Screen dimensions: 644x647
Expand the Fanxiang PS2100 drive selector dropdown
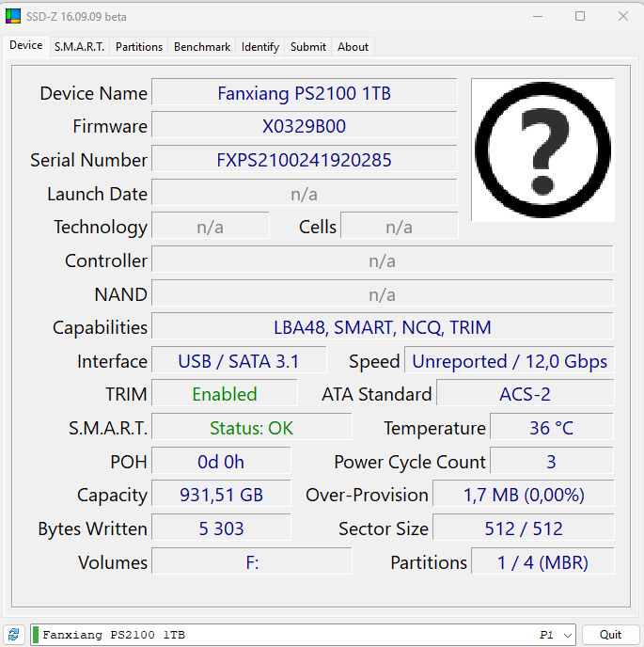pos(567,635)
